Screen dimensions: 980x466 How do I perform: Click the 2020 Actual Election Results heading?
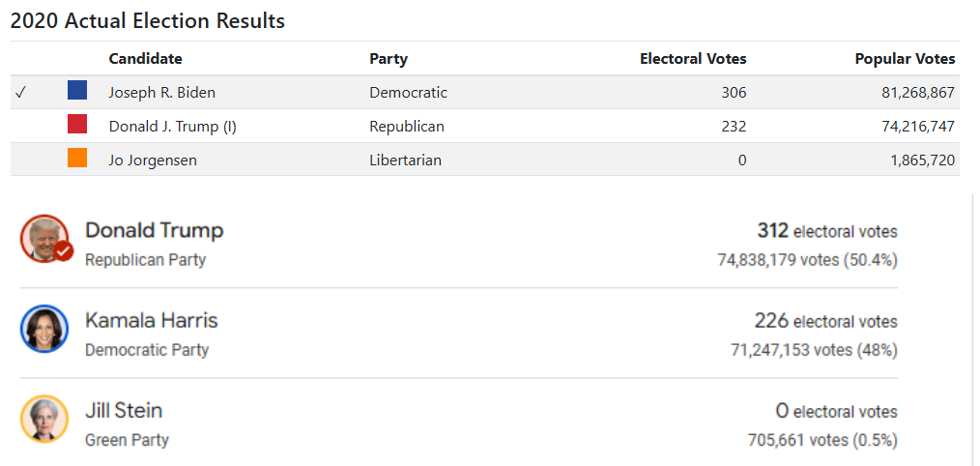(x=148, y=20)
